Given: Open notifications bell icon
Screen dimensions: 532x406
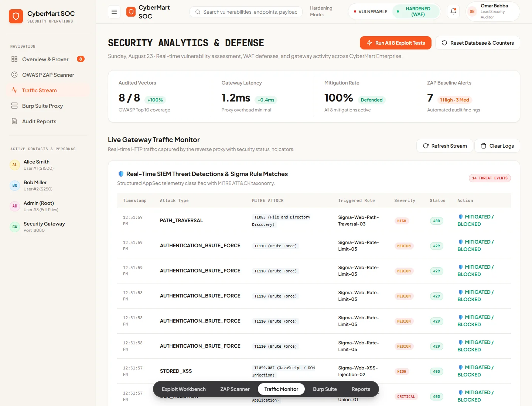Looking at the screenshot, I should 453,11.
